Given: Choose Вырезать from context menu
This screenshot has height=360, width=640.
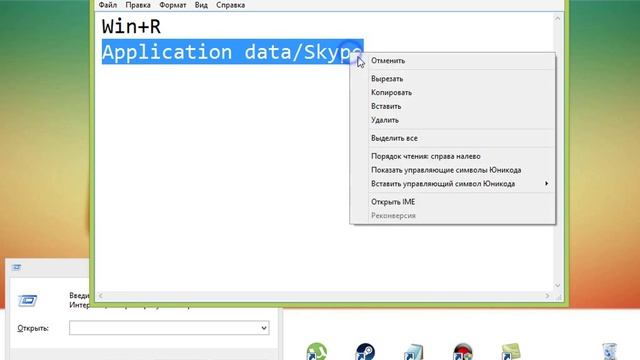Looking at the screenshot, I should pyautogui.click(x=452, y=79).
